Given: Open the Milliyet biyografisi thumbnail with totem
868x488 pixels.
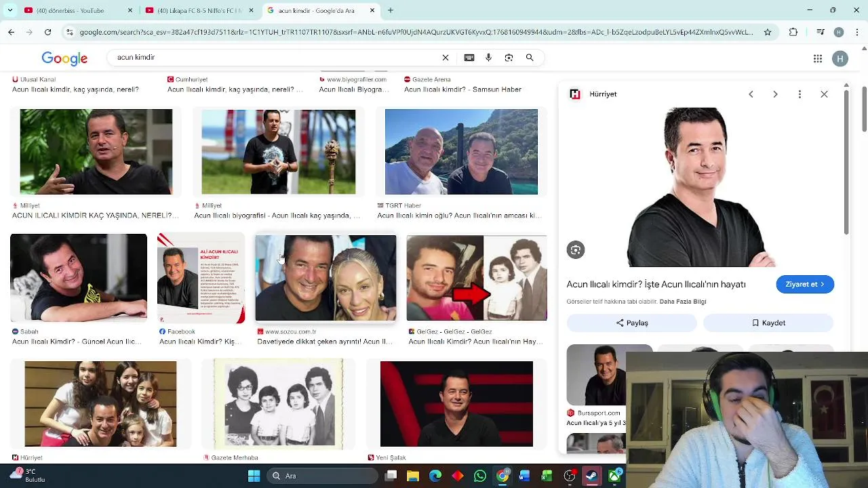Looking at the screenshot, I should [278, 152].
